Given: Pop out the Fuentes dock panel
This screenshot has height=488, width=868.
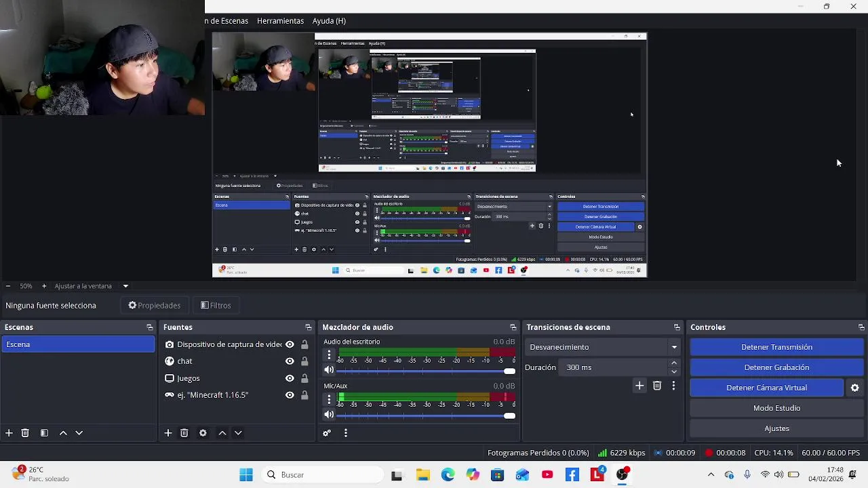Looking at the screenshot, I should tap(309, 327).
